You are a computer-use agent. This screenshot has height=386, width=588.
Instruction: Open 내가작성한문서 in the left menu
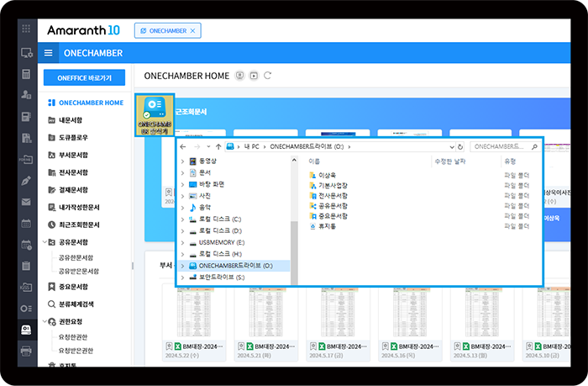point(74,207)
